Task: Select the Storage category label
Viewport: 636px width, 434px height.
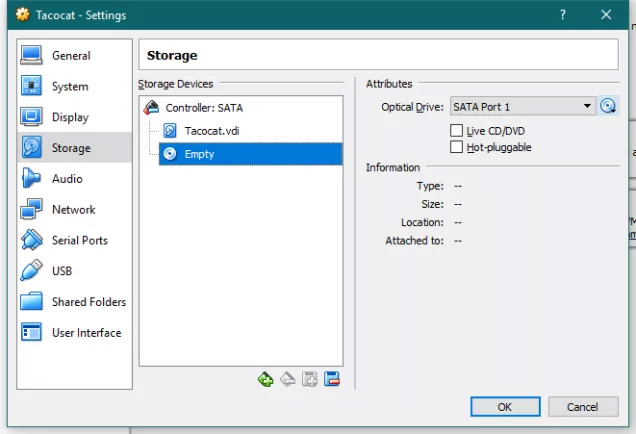Action: (71, 148)
